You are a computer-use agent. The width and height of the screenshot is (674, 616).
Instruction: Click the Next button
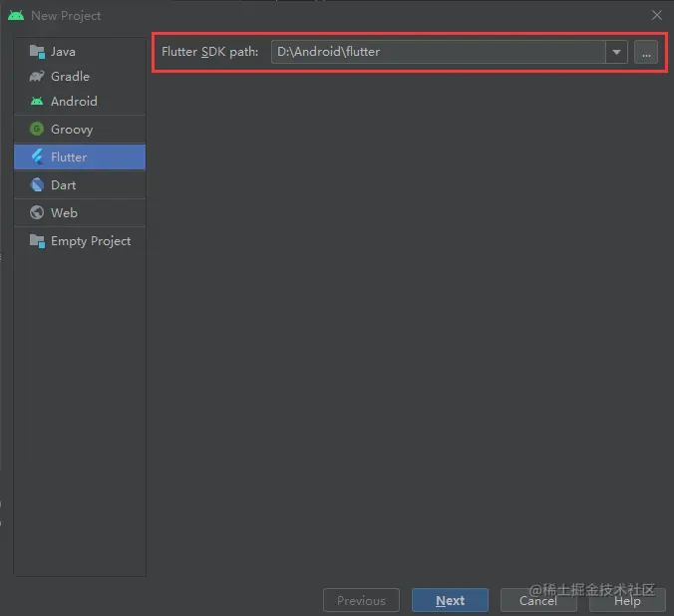[x=450, y=600]
